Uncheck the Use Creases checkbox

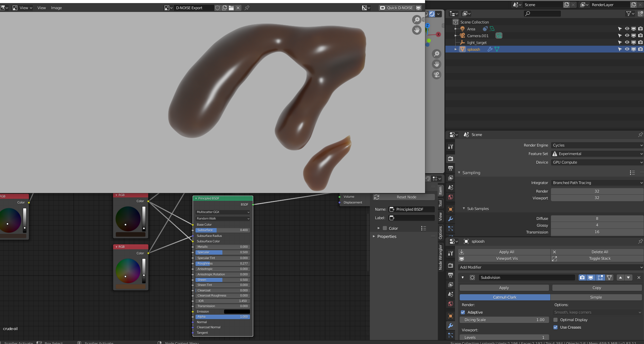[x=555, y=327]
